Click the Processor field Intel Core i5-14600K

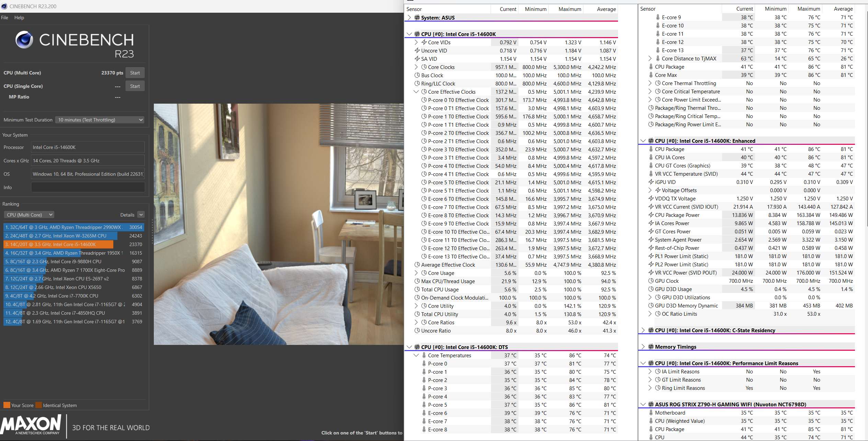88,147
